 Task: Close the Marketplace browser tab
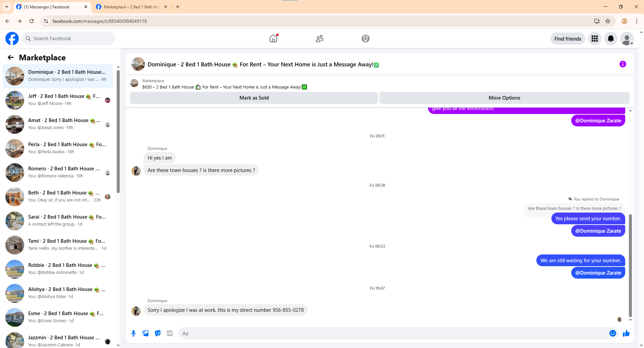(x=165, y=7)
